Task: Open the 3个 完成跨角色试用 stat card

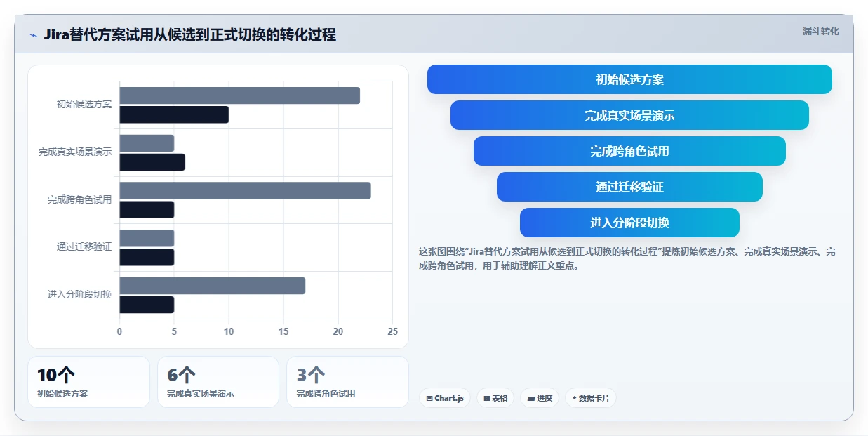Action: point(347,382)
